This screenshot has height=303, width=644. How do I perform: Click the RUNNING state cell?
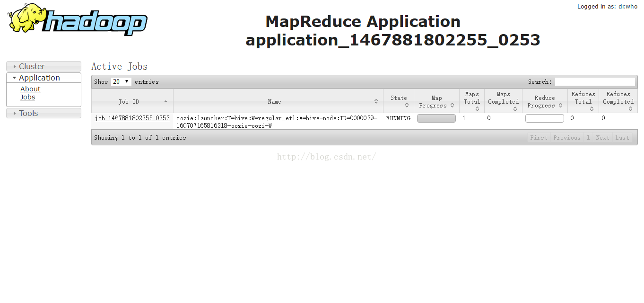coord(398,118)
